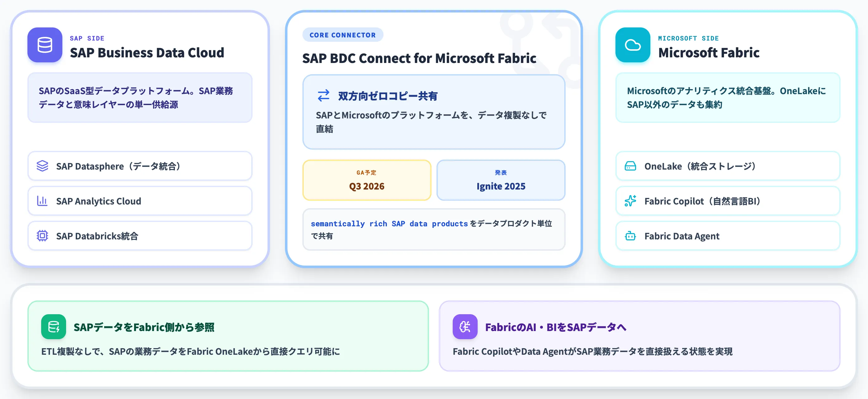This screenshot has width=868, height=399.
Task: Open the SAP Databricks統合 item
Action: pos(140,236)
